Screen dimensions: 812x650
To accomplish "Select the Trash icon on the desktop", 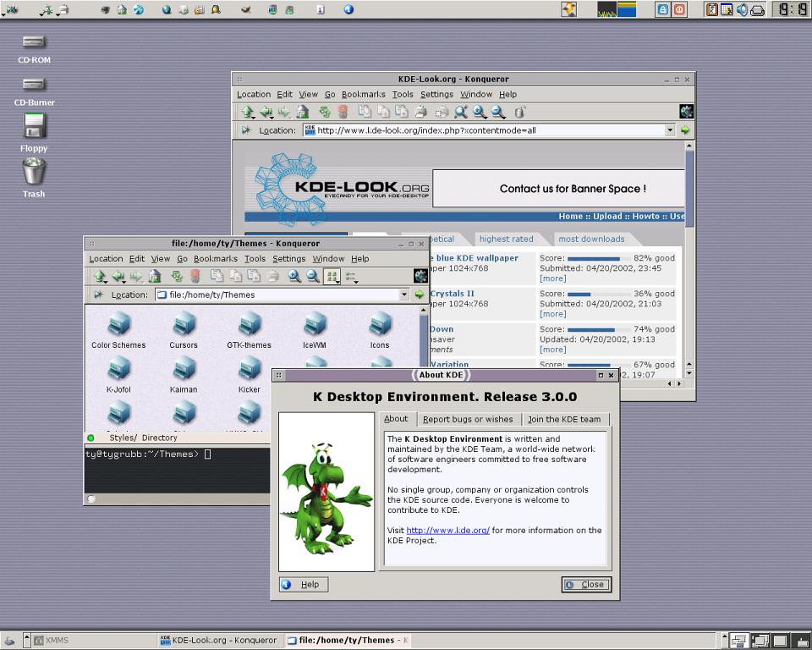I will pos(34,178).
